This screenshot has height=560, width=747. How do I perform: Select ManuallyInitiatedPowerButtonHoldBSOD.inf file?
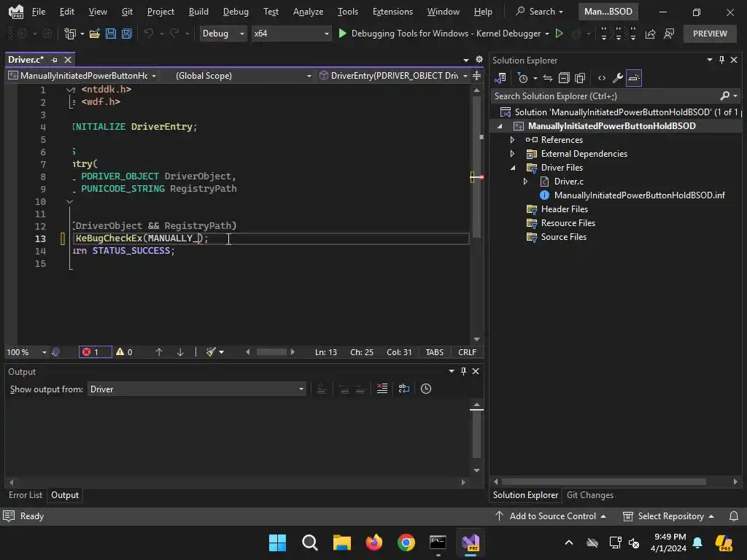pyautogui.click(x=639, y=195)
